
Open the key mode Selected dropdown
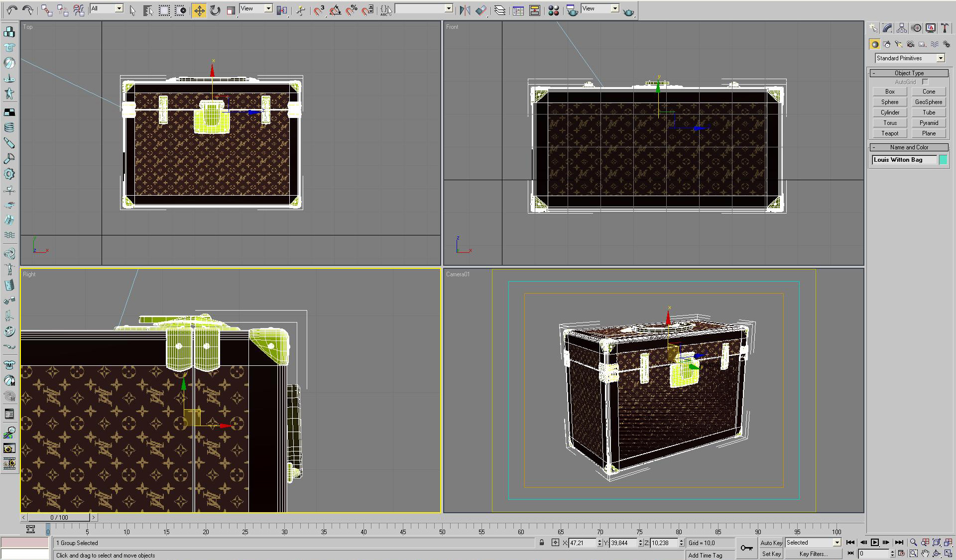836,543
